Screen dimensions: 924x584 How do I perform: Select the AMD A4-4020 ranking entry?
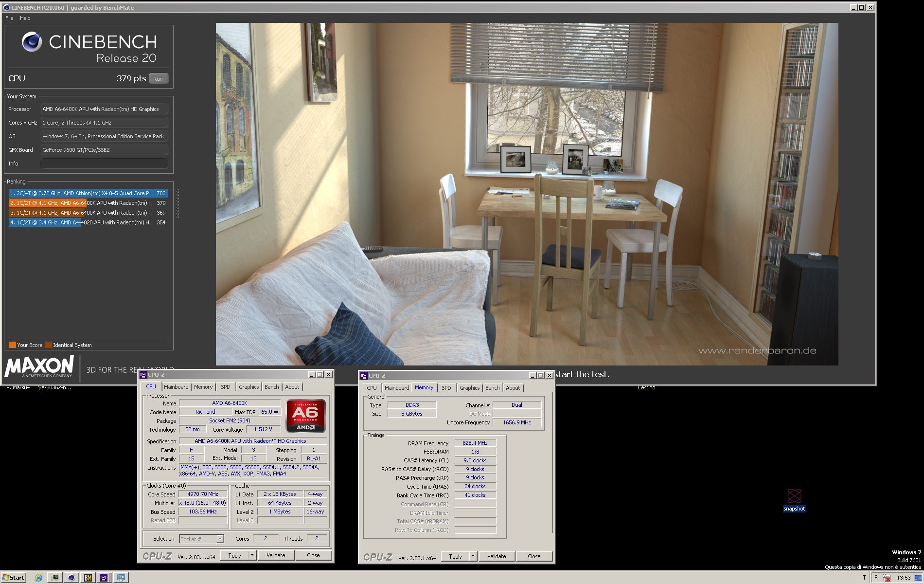(x=88, y=222)
